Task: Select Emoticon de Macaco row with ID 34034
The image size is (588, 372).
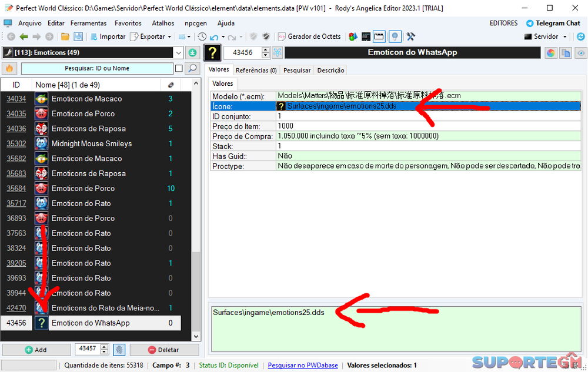Action: (86, 99)
